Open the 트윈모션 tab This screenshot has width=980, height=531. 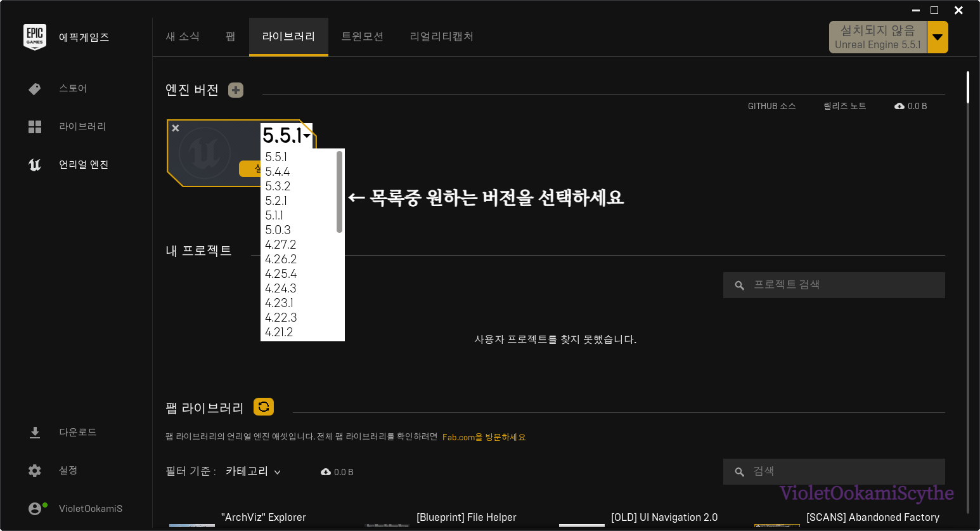(363, 37)
